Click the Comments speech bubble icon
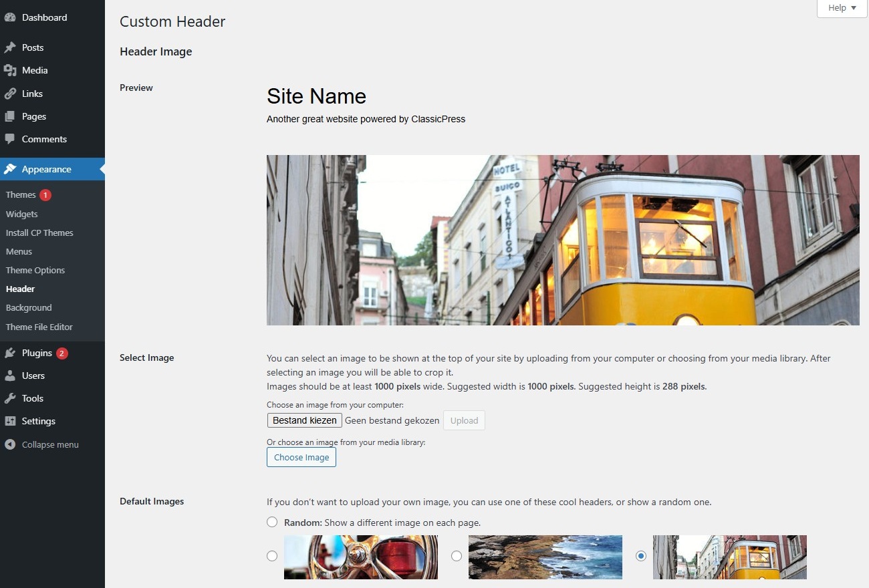869x588 pixels. click(x=10, y=139)
